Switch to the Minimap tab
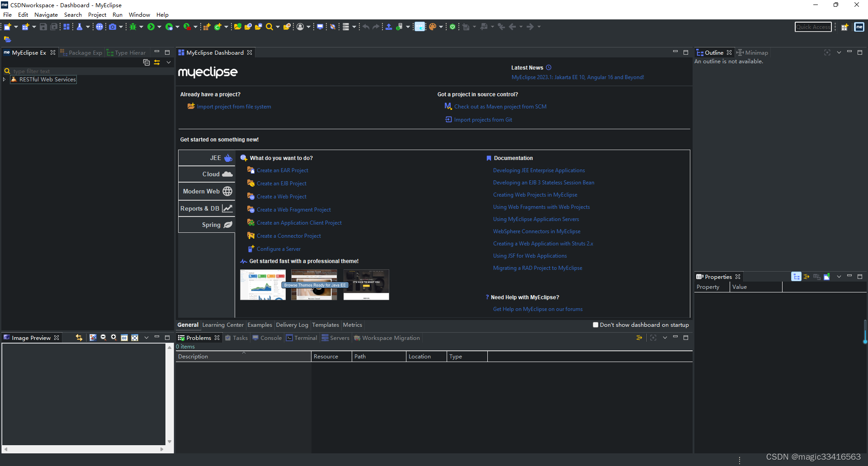The image size is (868, 466). 753,53
